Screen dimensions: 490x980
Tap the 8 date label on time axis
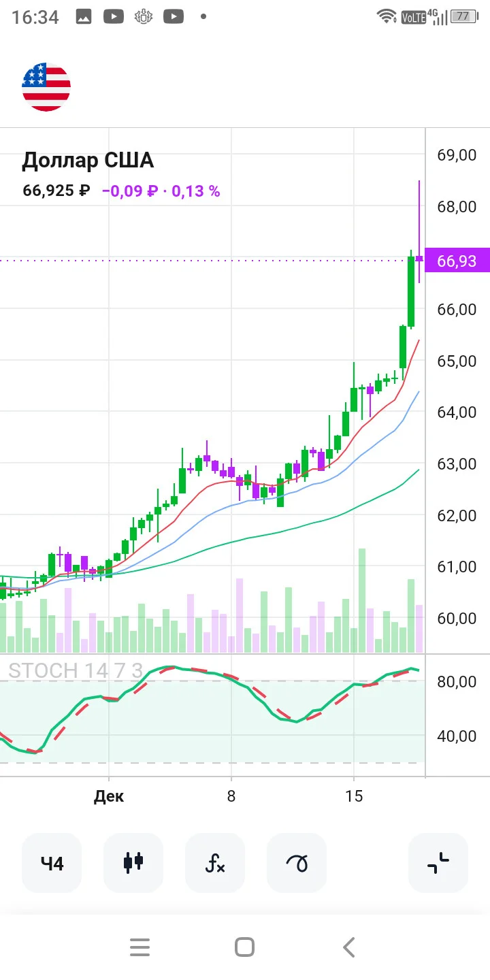coord(231,796)
